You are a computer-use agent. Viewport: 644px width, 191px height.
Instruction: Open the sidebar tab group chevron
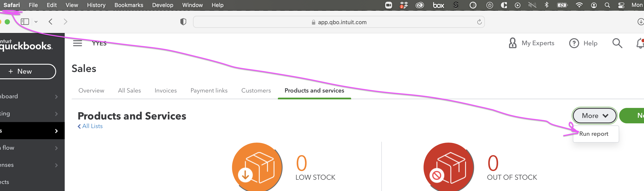(36, 22)
